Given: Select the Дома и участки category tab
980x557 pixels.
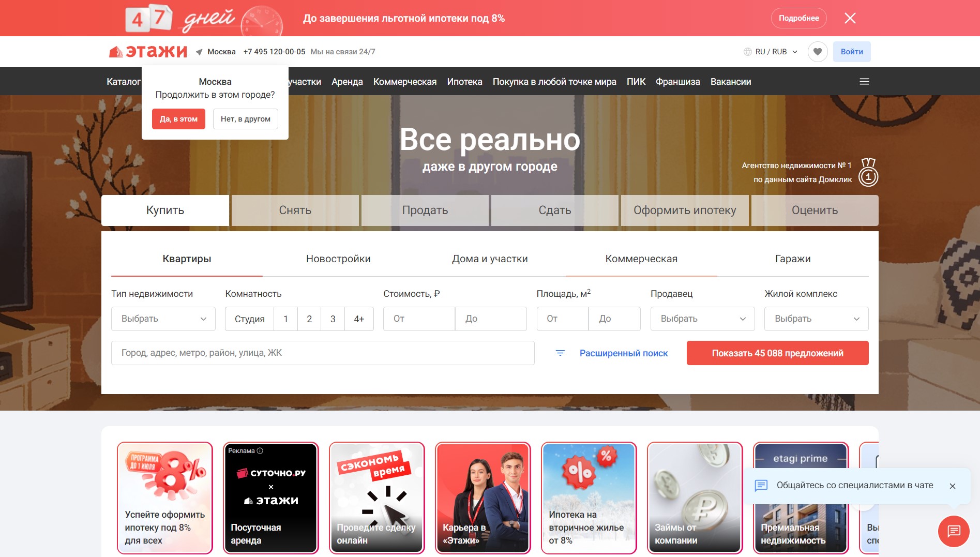Looking at the screenshot, I should (490, 259).
